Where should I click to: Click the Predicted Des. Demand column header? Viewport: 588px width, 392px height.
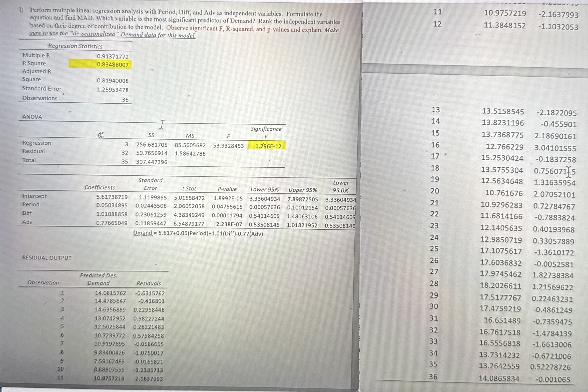click(x=99, y=279)
